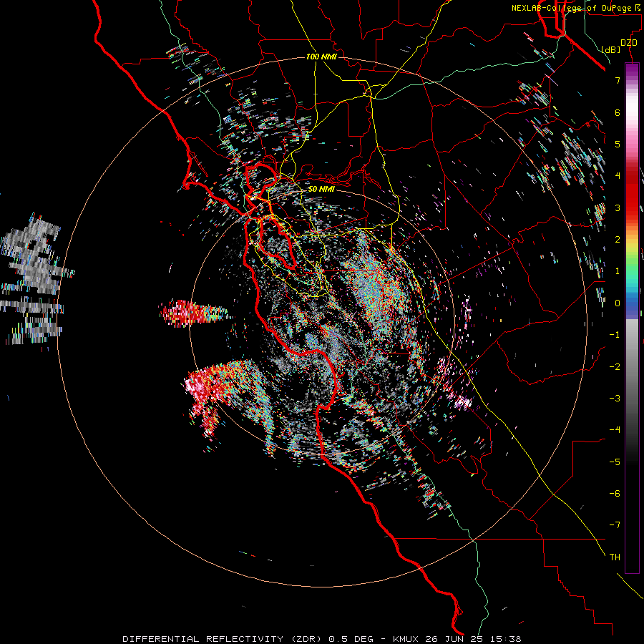The width and height of the screenshot is (644, 644).
Task: Click the 100 NMI range ring label
Action: click(x=321, y=57)
